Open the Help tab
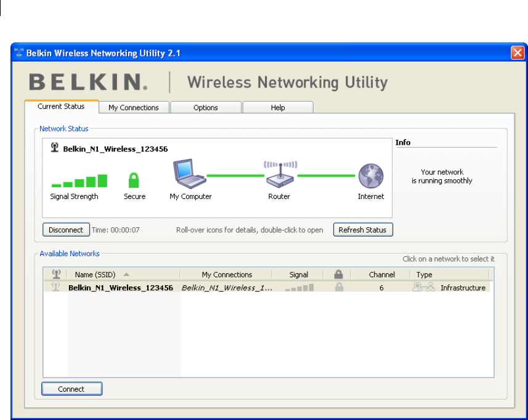528x420 pixels. (x=278, y=108)
